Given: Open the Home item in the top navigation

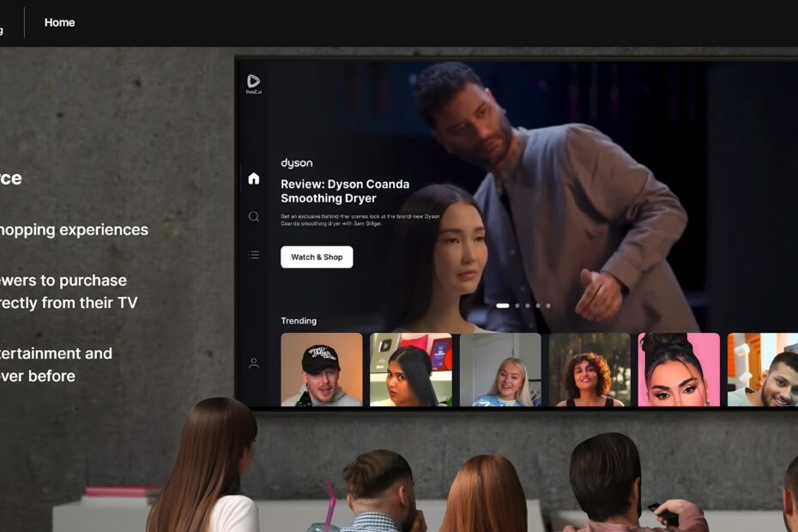Looking at the screenshot, I should pyautogui.click(x=59, y=22).
